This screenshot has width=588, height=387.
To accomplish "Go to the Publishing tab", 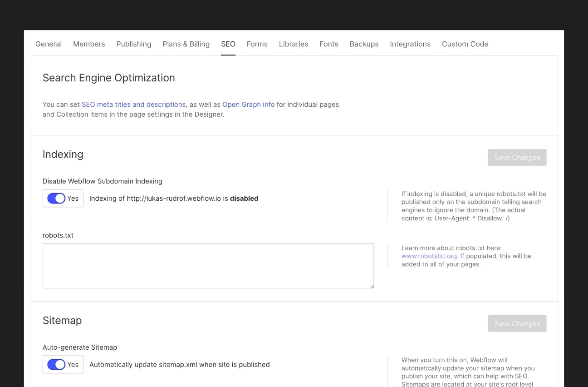I will [133, 44].
